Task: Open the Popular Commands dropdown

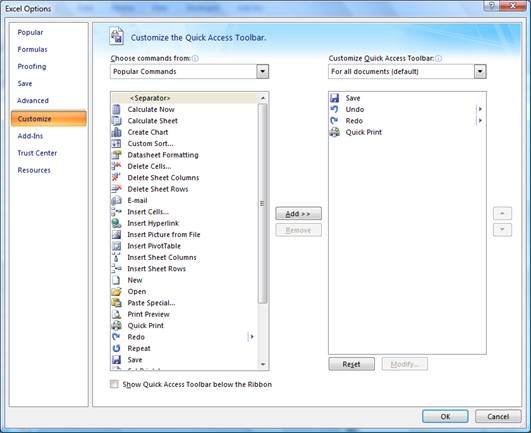Action: [x=262, y=71]
